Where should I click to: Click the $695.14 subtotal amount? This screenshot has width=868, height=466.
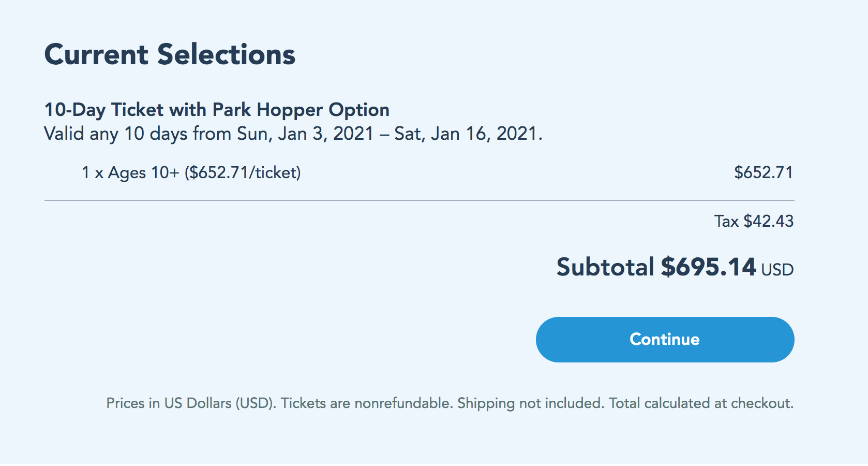[x=708, y=267]
